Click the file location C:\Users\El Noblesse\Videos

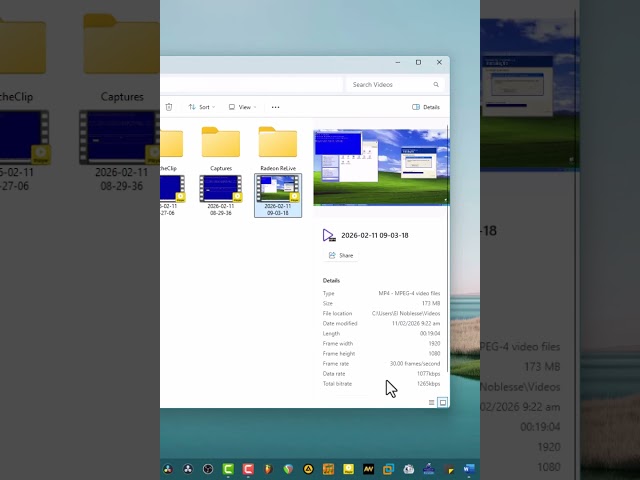406,313
